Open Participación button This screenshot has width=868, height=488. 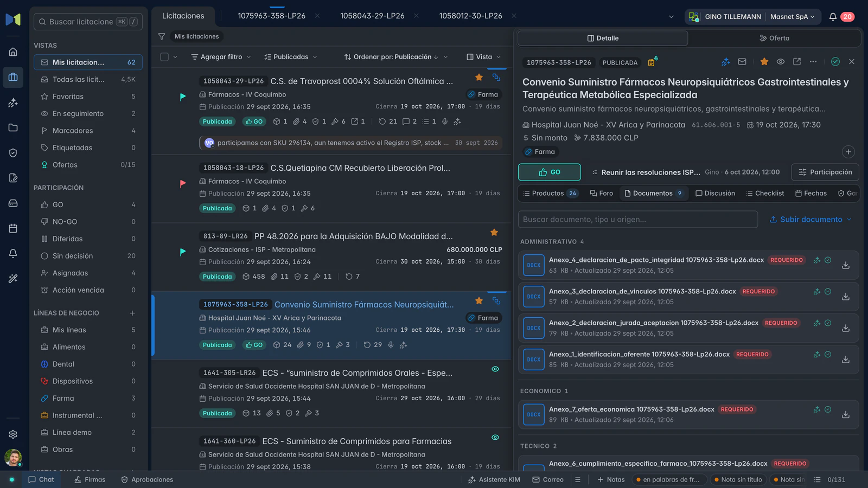(x=825, y=172)
